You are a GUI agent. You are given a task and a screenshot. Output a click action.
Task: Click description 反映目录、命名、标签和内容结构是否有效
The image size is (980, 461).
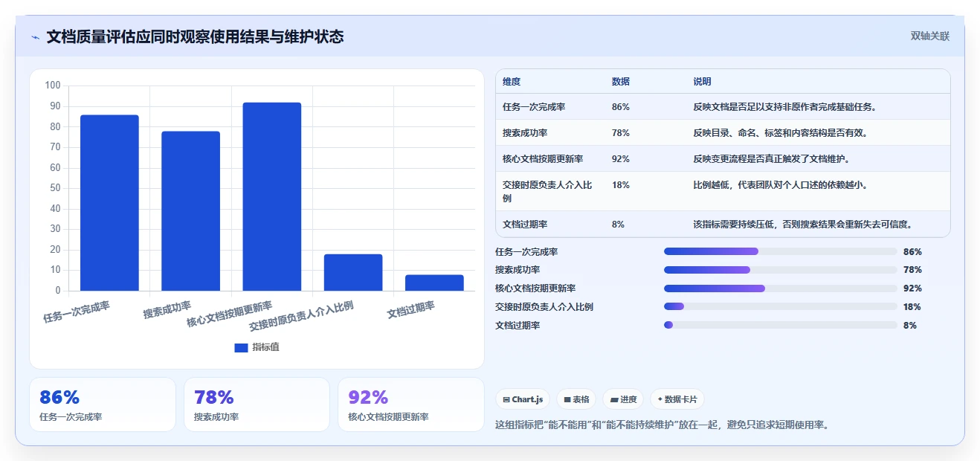781,133
